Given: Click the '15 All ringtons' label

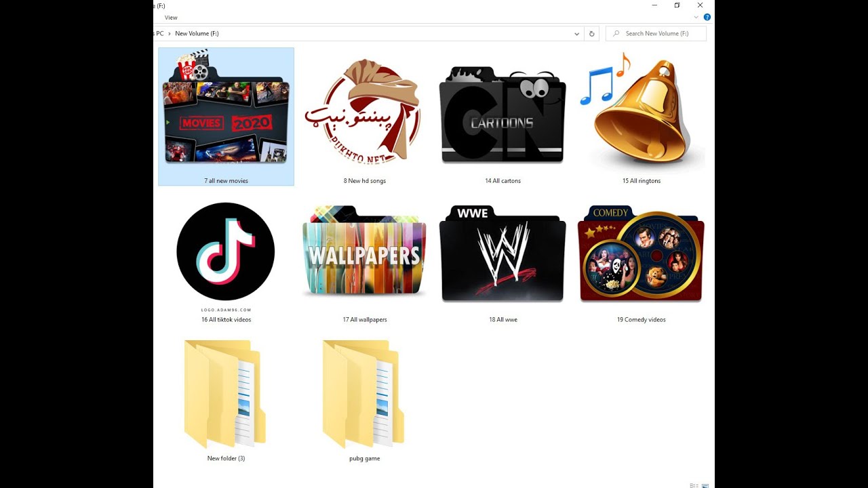Looking at the screenshot, I should click(642, 181).
